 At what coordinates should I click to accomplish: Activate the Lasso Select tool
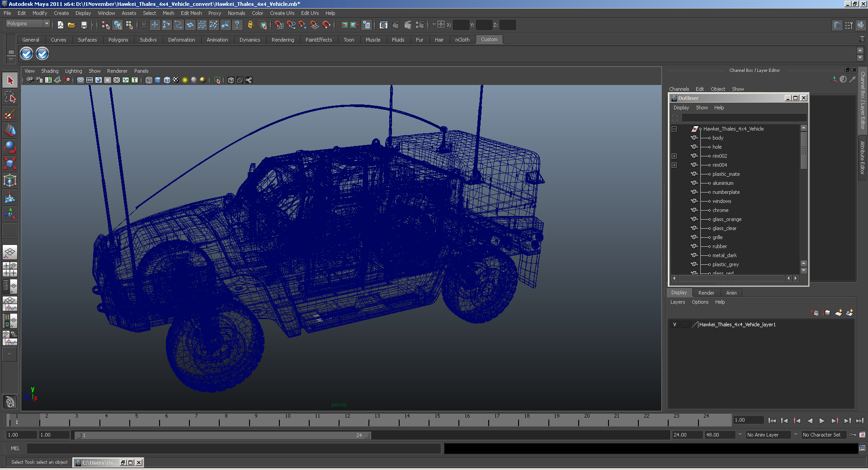pos(10,97)
